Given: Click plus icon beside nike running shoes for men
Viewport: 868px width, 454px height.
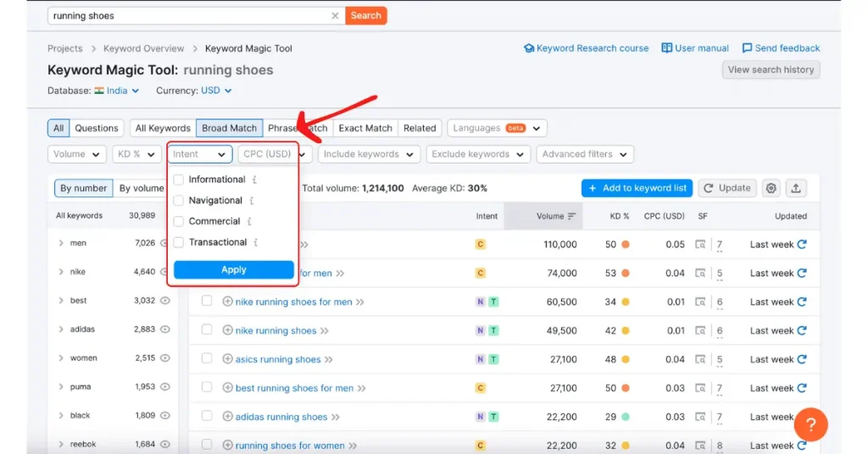Looking at the screenshot, I should 227,302.
